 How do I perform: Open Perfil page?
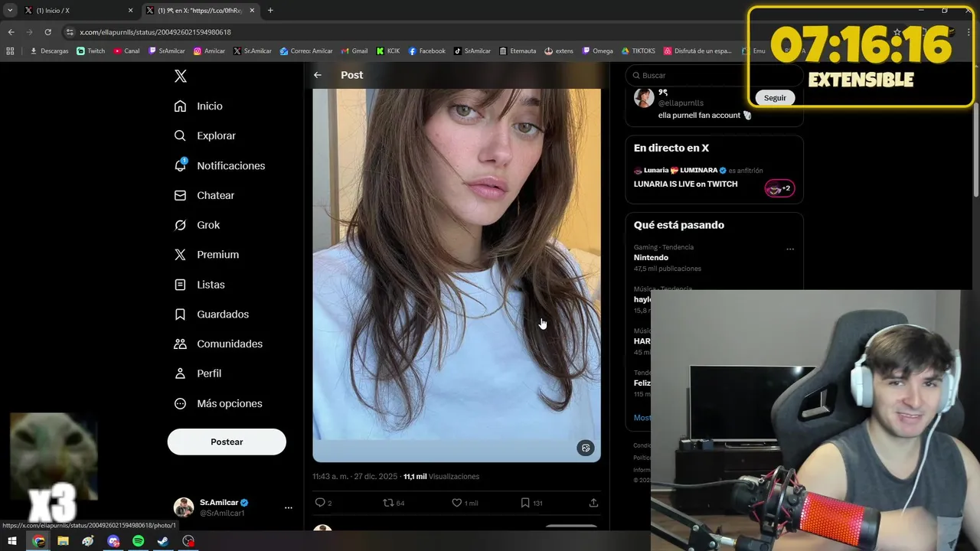pos(198,373)
